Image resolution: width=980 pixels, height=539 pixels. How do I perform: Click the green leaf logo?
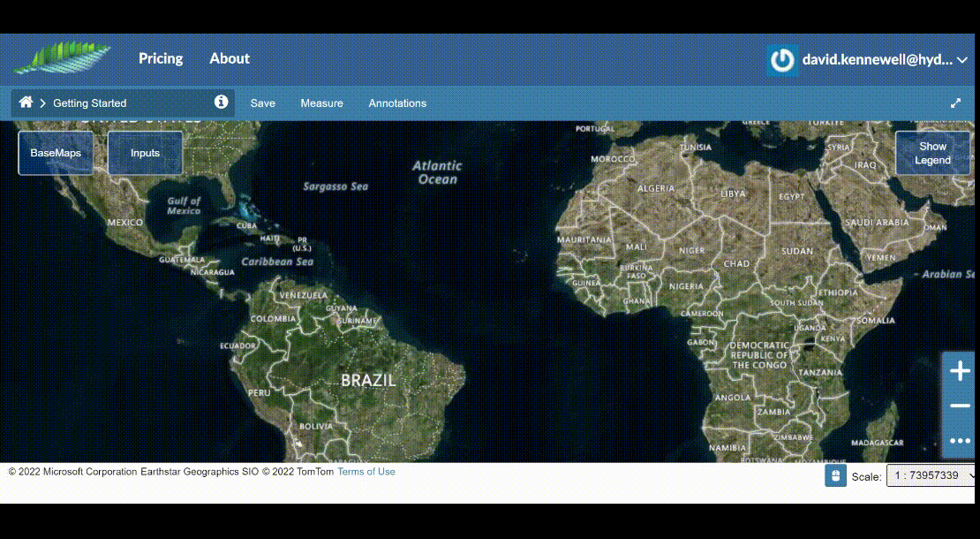(x=62, y=58)
